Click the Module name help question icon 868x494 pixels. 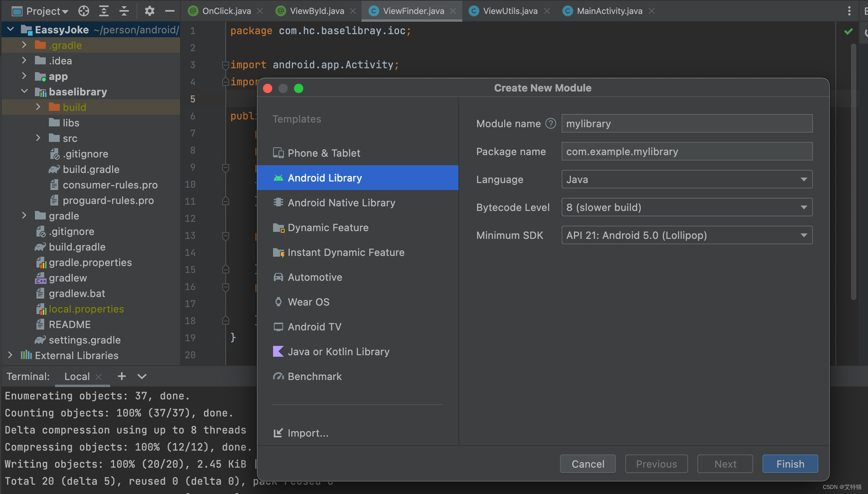click(550, 124)
